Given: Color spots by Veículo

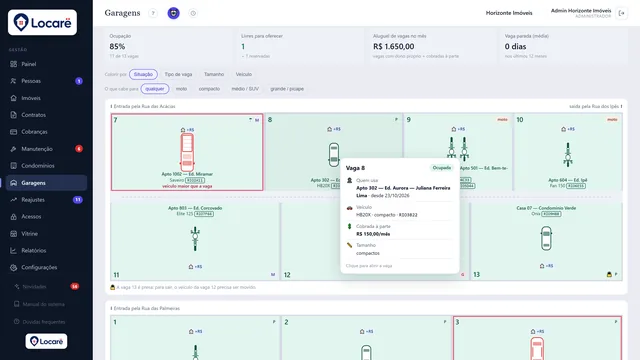Looking at the screenshot, I should (244, 74).
